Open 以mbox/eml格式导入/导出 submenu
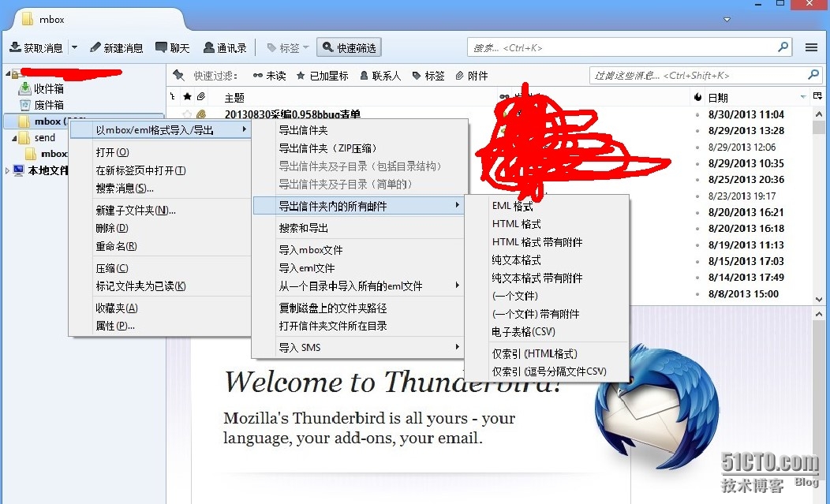Image resolution: width=830 pixels, height=504 pixels. pos(160,129)
